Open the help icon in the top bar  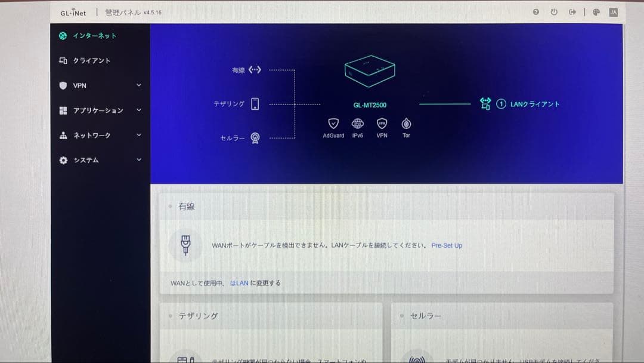535,11
